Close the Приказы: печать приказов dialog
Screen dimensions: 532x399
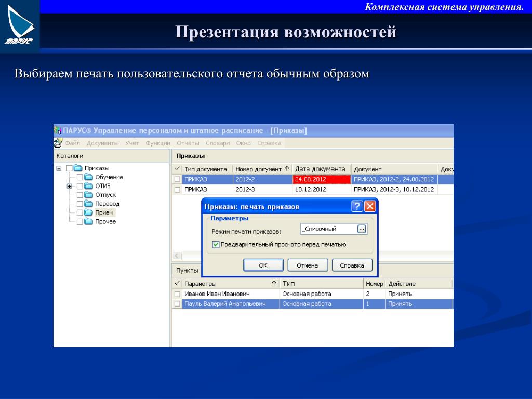pyautogui.click(x=370, y=206)
